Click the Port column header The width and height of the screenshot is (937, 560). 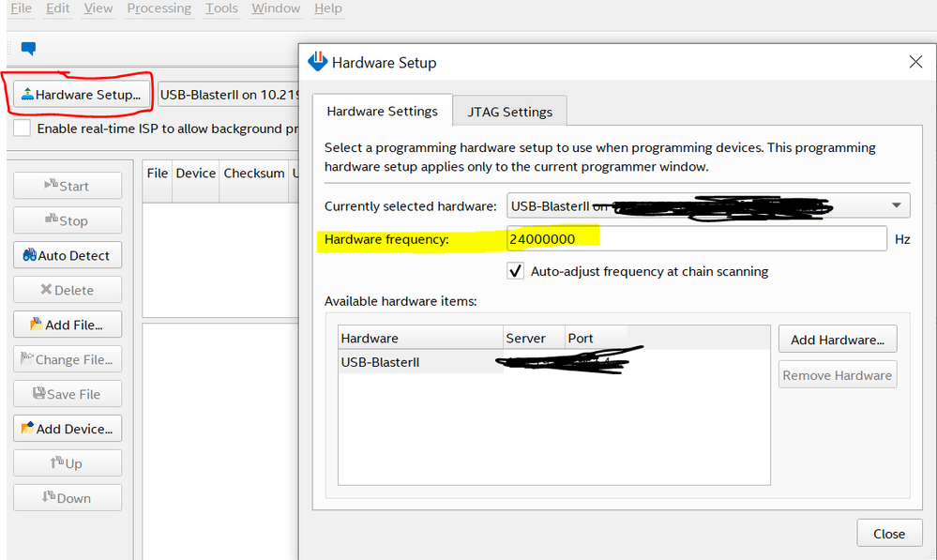click(x=596, y=339)
